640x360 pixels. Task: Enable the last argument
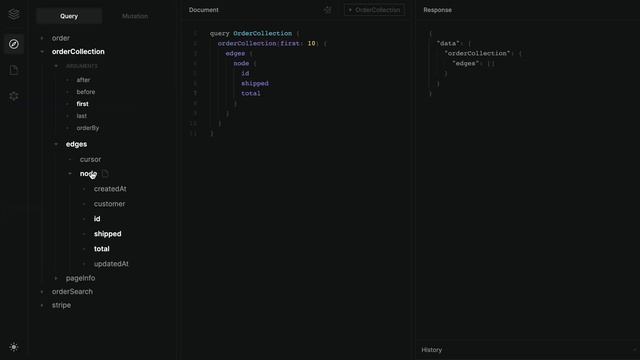point(82,116)
